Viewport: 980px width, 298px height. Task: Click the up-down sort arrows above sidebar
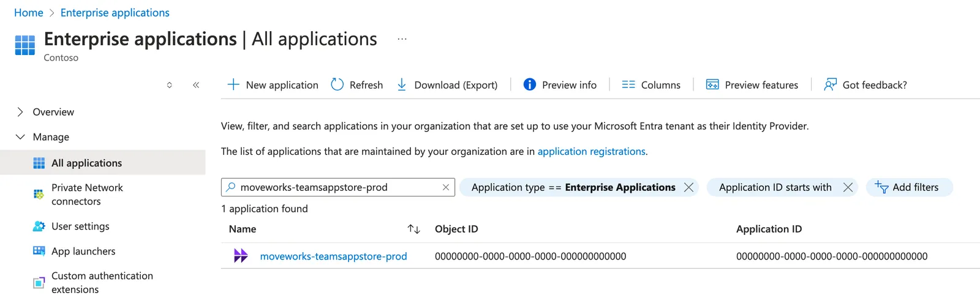point(170,85)
